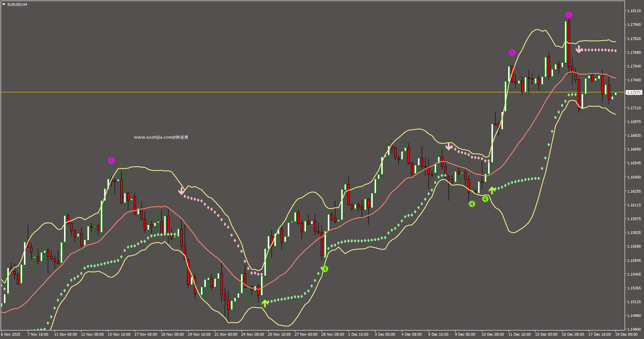Click pink down arrow near 16 Dec
Screen dimensions: 644x339
coord(579,49)
